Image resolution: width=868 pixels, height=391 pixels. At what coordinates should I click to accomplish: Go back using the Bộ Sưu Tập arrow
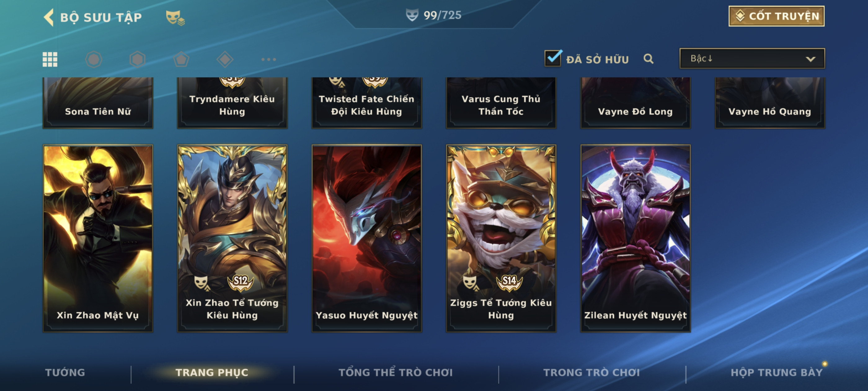(49, 17)
